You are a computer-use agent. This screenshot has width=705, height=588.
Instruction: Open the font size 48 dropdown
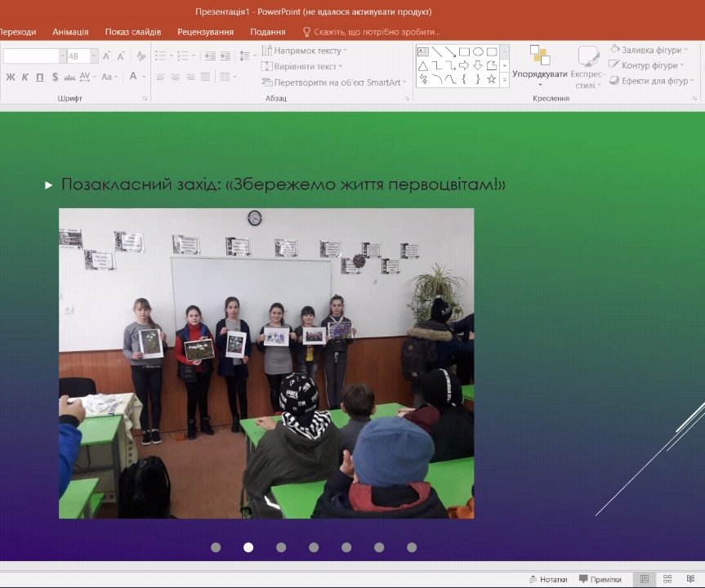[x=94, y=56]
